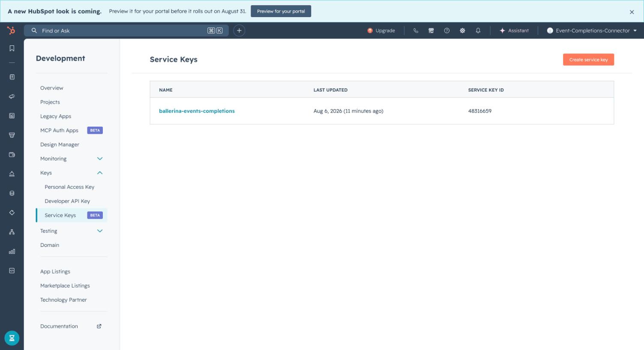Viewport: 644px width, 350px height.
Task: Click the Create service key button
Action: pyautogui.click(x=588, y=59)
